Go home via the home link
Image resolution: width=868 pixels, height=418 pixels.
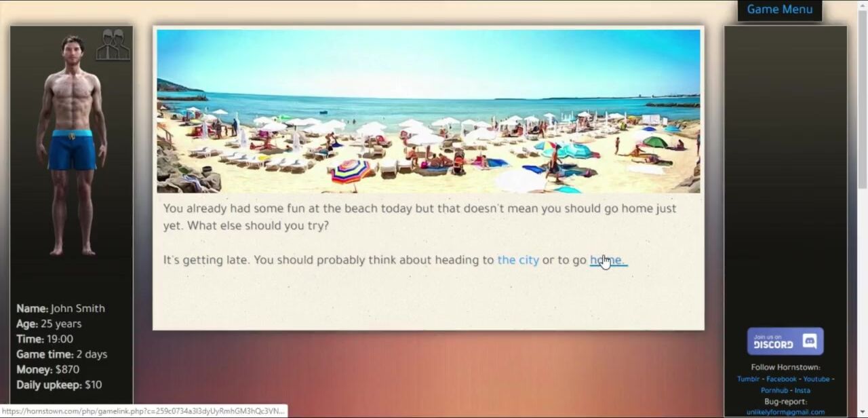coord(608,260)
